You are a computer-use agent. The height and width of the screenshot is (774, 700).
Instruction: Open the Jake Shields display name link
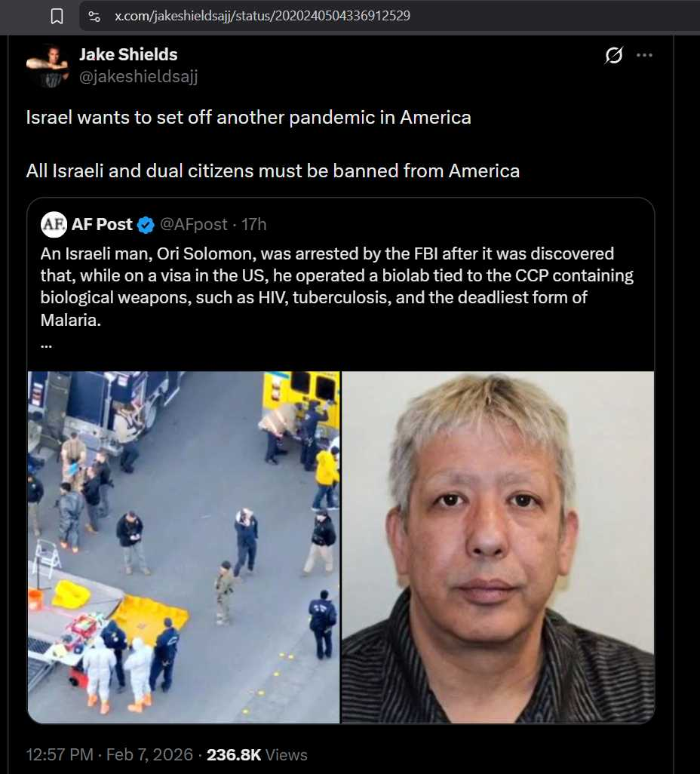tap(128, 54)
